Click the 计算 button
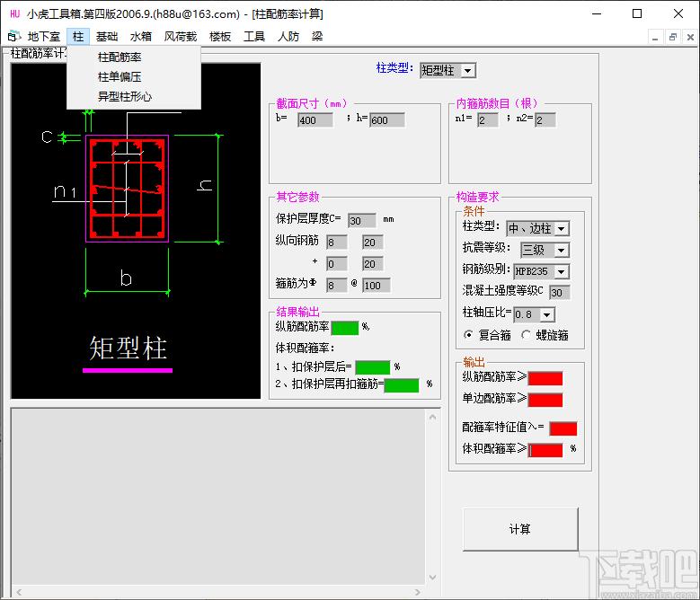The height and width of the screenshot is (600, 700). 520,529
